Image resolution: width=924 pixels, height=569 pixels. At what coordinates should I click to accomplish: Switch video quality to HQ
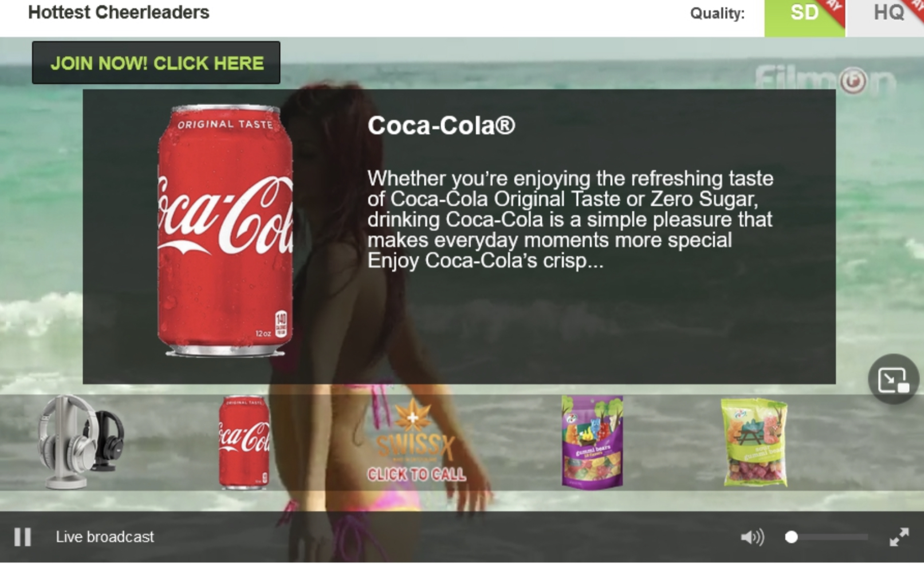pyautogui.click(x=888, y=14)
